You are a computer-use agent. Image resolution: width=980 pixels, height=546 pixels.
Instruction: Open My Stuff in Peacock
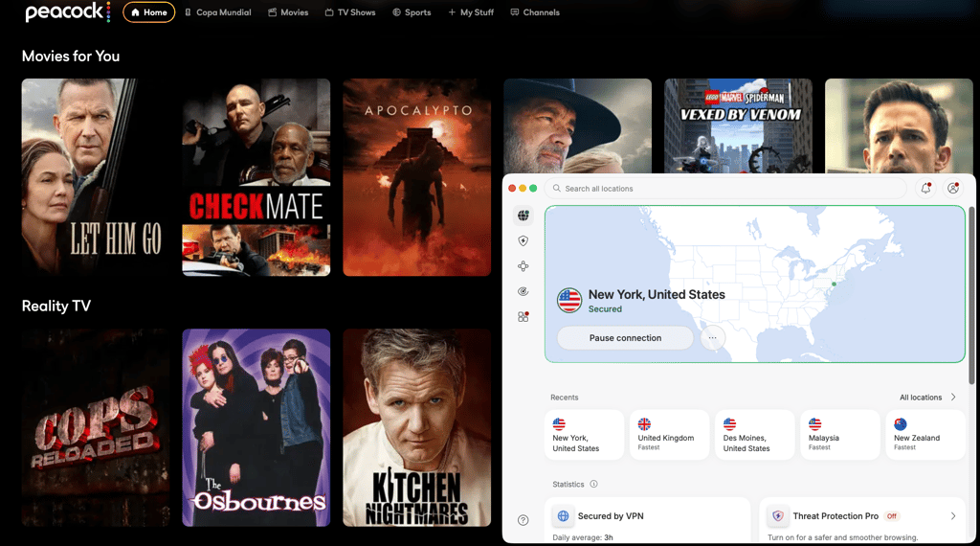click(x=471, y=11)
